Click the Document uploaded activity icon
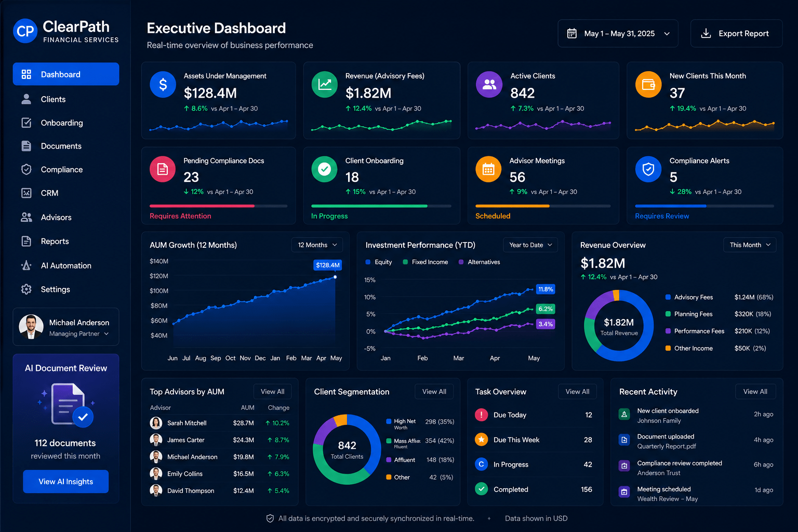The width and height of the screenshot is (798, 532). click(624, 440)
